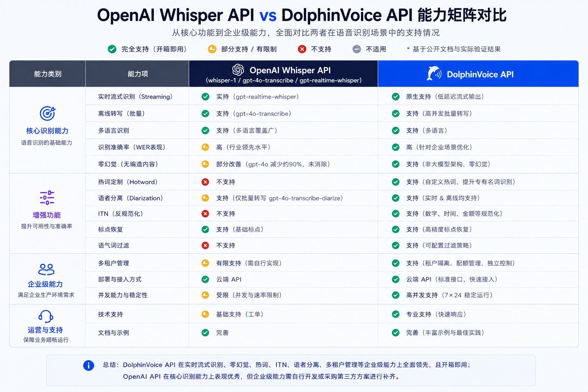Click the OpenAI logo in the table header

click(x=238, y=70)
